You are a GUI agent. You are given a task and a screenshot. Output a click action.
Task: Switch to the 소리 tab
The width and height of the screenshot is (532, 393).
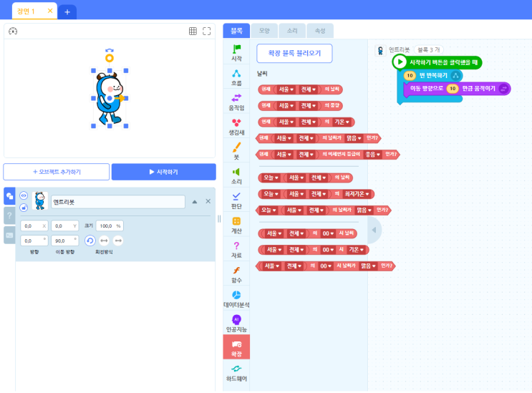point(292,31)
